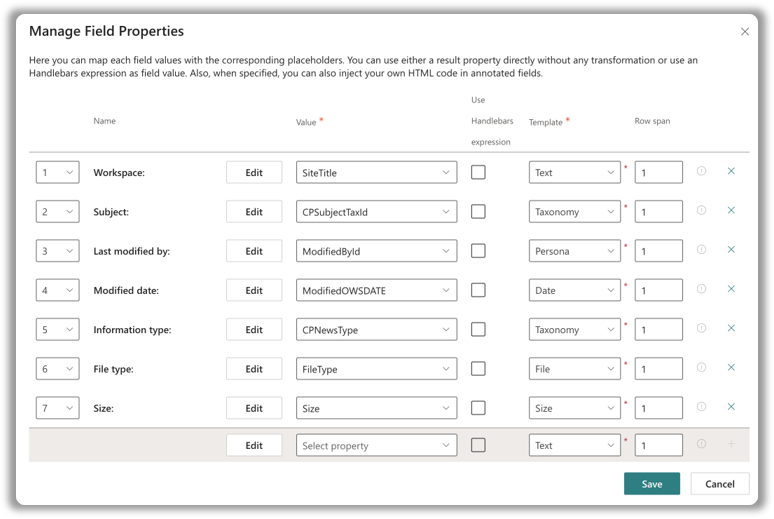Save the field properties
Screen dimensions: 774x519
point(652,484)
